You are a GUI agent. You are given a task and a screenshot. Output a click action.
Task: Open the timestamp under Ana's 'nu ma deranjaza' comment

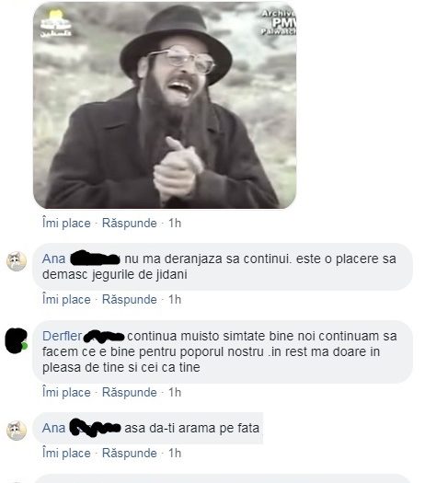tap(175, 299)
